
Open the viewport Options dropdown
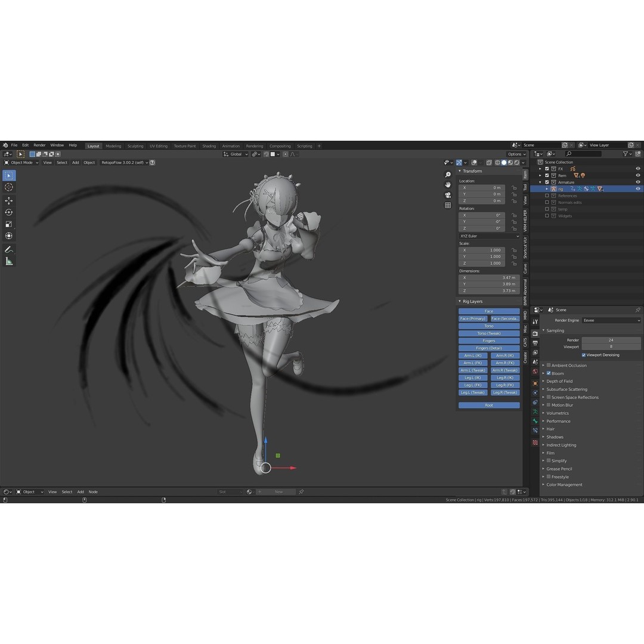[516, 154]
